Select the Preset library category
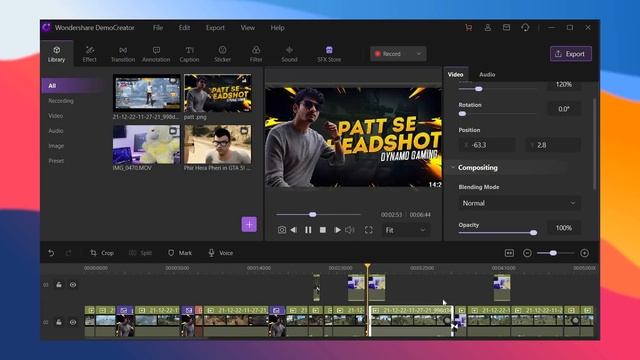This screenshot has width=640, height=360. point(56,161)
